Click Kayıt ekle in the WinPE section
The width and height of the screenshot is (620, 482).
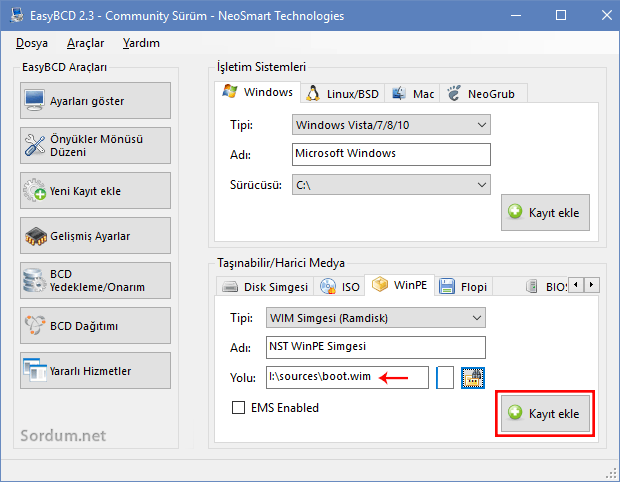tap(544, 413)
